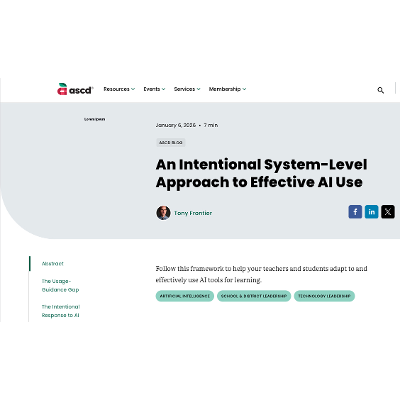
Task: Select the Technology Leadership topic tag
Action: (324, 296)
